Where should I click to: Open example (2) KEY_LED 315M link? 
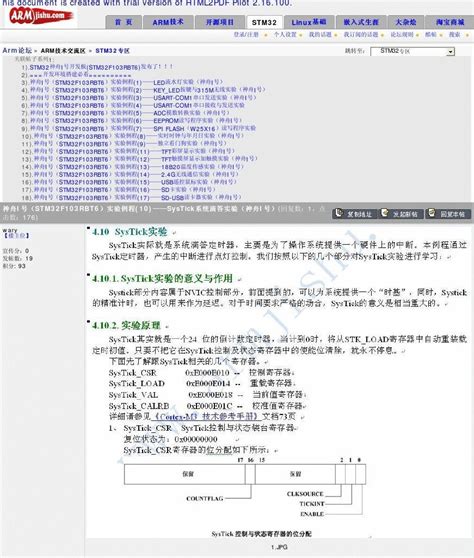click(x=147, y=90)
